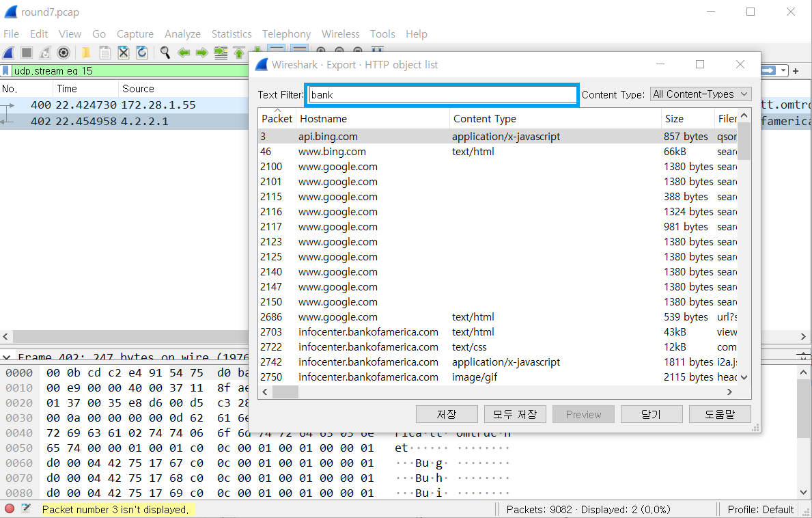This screenshot has height=518, width=812.
Task: Open the View menu
Action: (x=70, y=34)
